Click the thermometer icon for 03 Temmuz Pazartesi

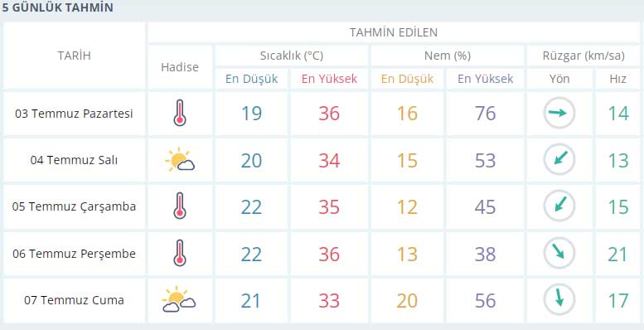point(180,114)
